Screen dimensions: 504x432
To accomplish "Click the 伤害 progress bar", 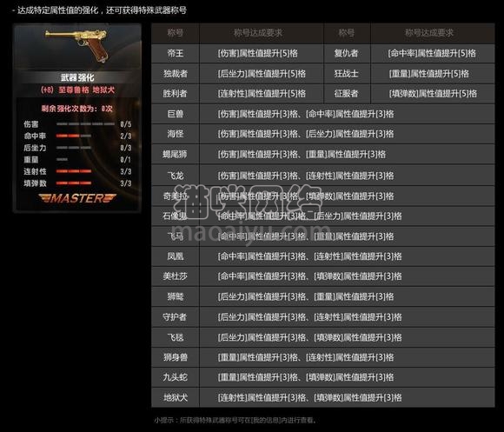I will point(85,124).
